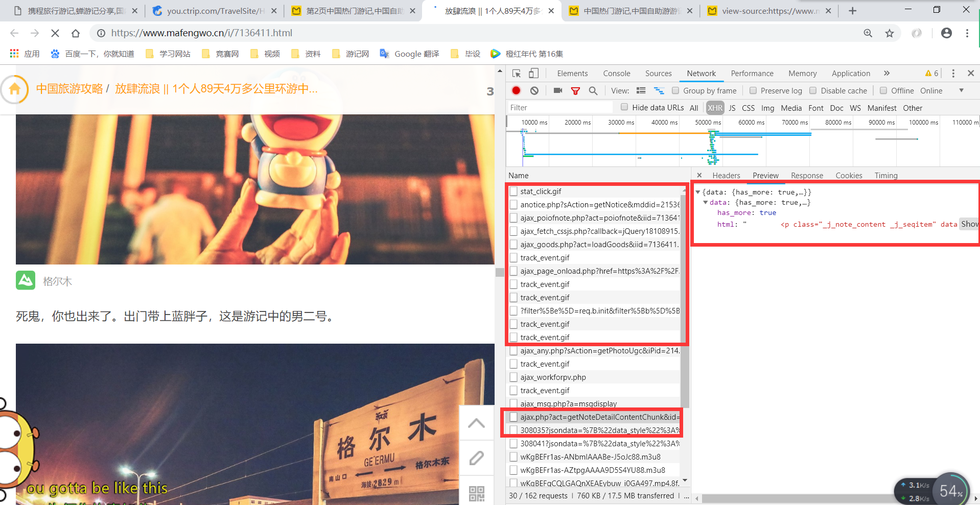Open network search magnifier icon
Image resolution: width=980 pixels, height=505 pixels.
coord(593,91)
